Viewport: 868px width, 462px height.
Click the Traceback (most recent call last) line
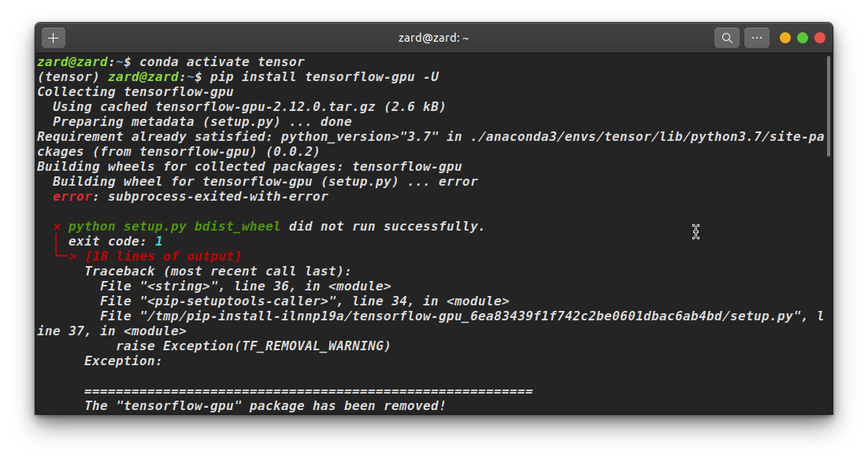[x=217, y=271]
